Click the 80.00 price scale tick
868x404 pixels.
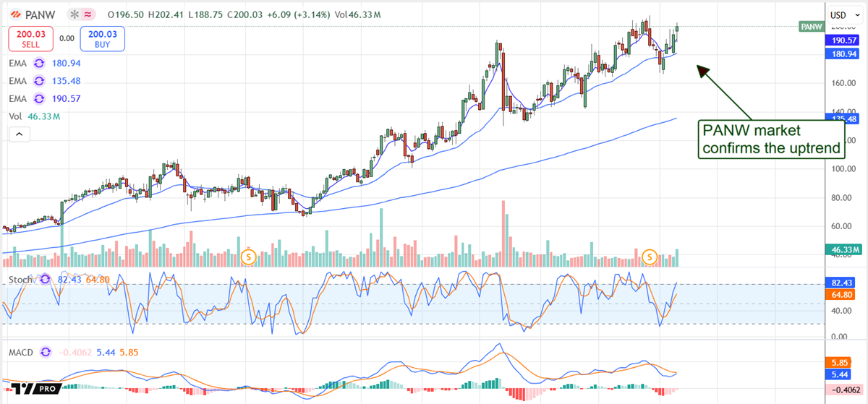tap(842, 197)
